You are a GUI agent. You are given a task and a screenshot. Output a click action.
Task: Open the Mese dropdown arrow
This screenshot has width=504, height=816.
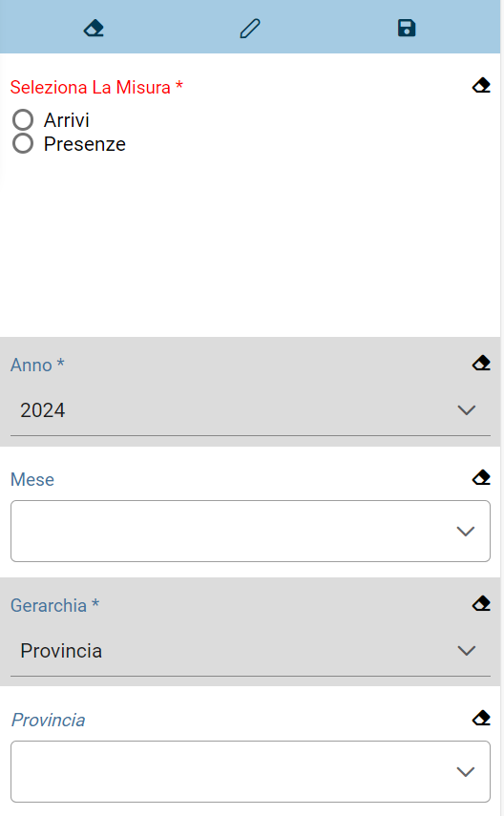[x=466, y=532]
